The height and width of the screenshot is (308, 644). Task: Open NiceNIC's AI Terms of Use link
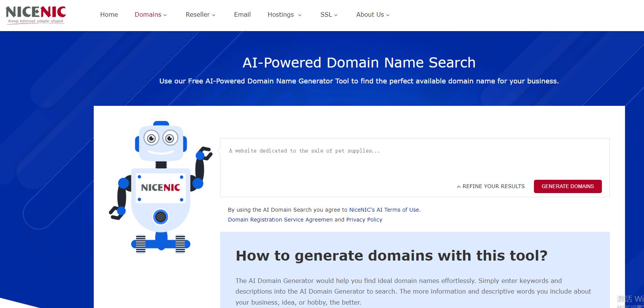(384, 210)
